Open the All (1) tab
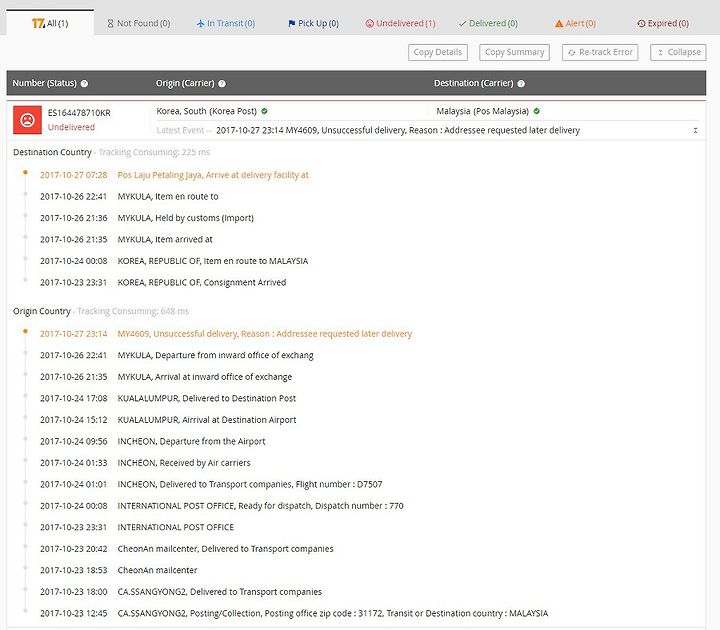 tap(50, 23)
